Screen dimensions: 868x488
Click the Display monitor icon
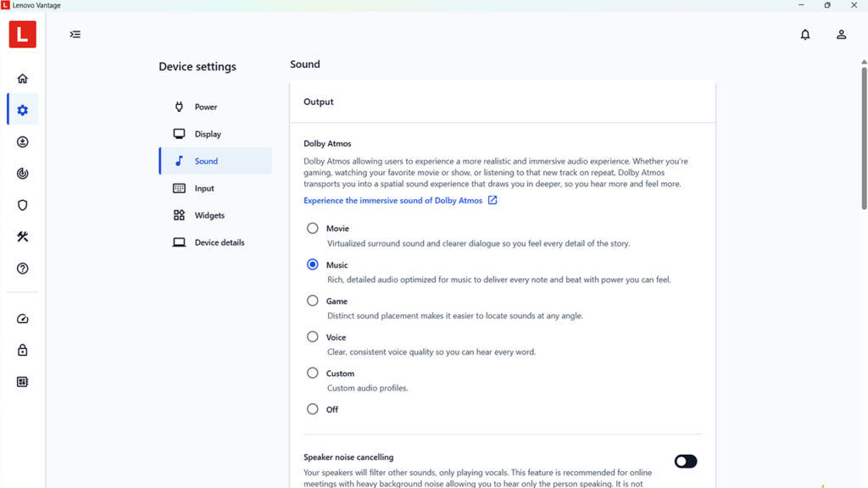[x=179, y=134]
